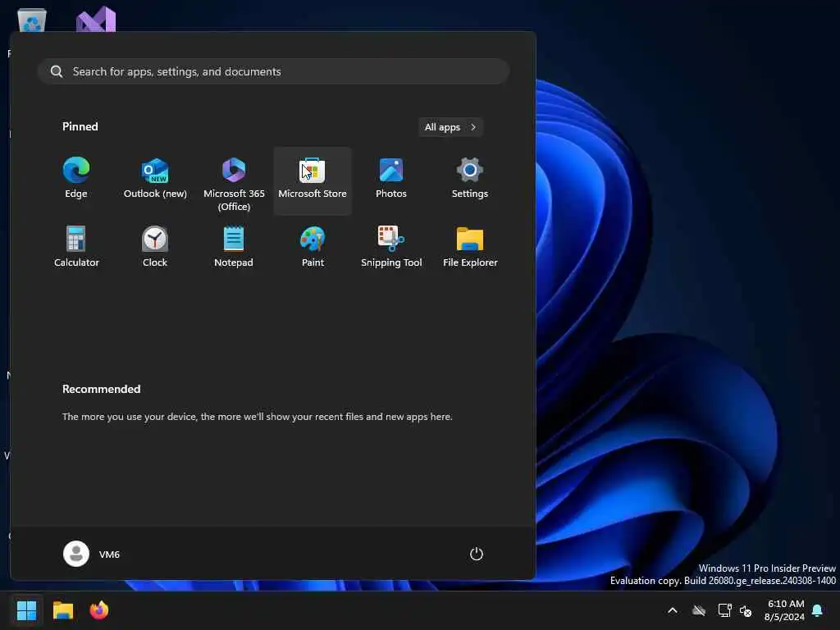Launch the Calculator app

pos(76,248)
